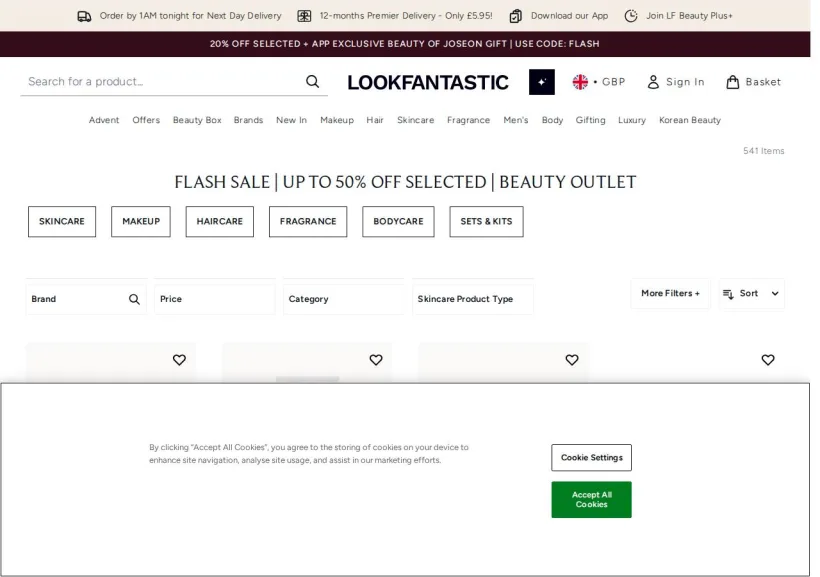Open the Luxury menu item
The width and height of the screenshot is (820, 577).
632,120
